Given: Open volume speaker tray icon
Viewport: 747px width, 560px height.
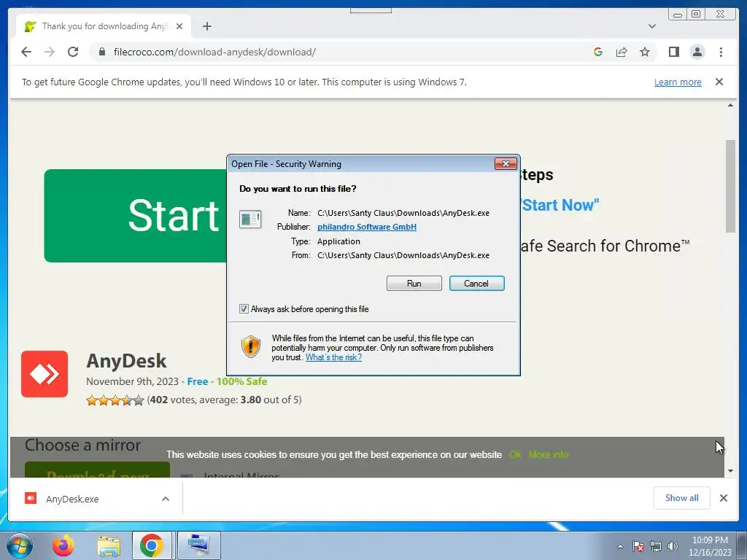Looking at the screenshot, I should (673, 546).
